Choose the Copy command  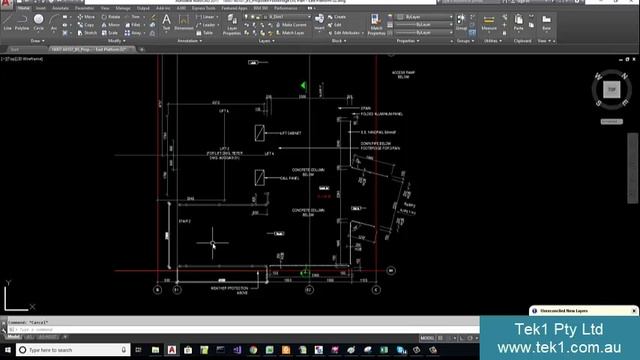(86, 25)
